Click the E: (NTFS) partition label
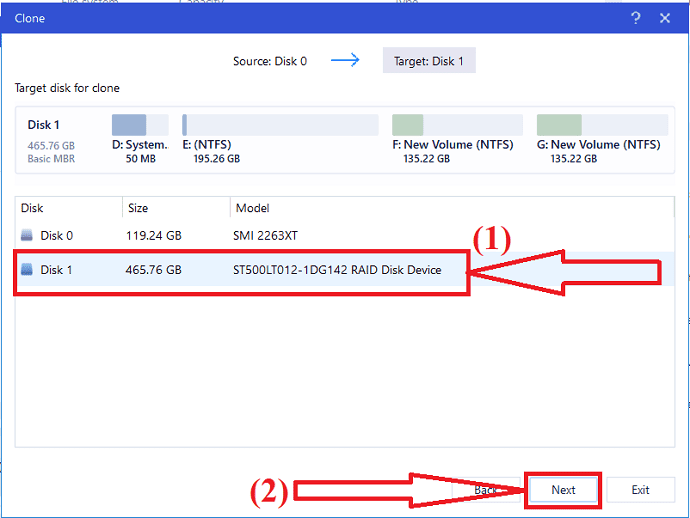The height and width of the screenshot is (518, 690). (207, 144)
